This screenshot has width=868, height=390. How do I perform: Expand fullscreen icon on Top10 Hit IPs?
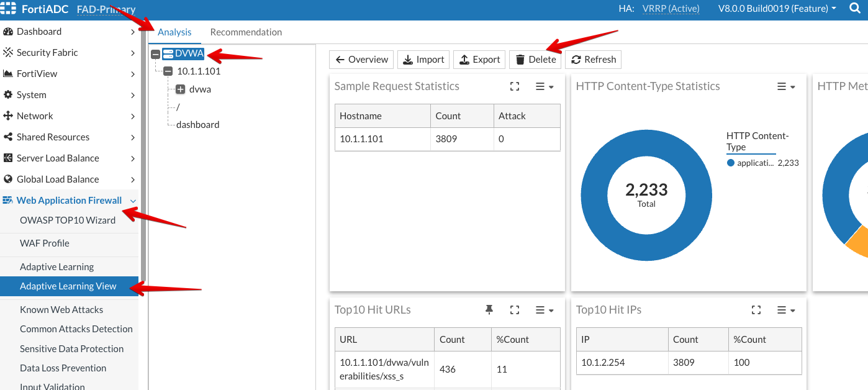[x=756, y=310]
